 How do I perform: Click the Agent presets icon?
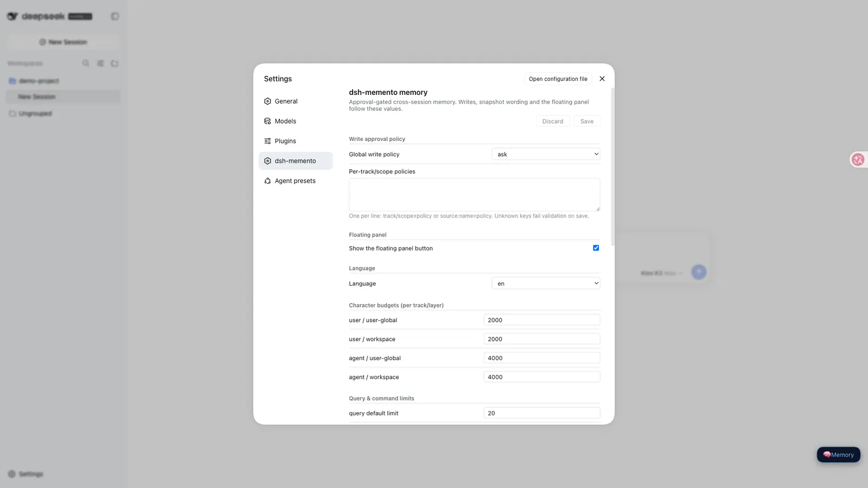(x=267, y=181)
